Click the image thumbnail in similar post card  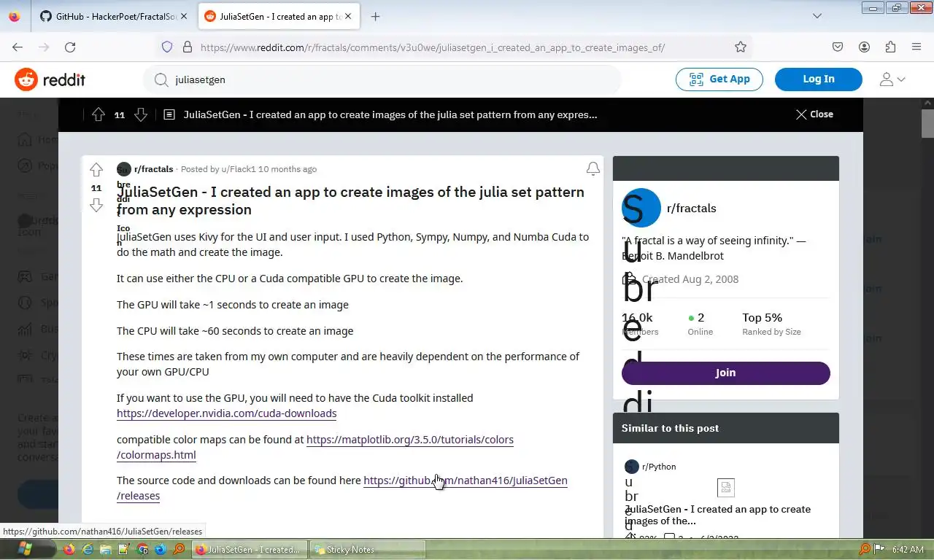[x=725, y=487]
